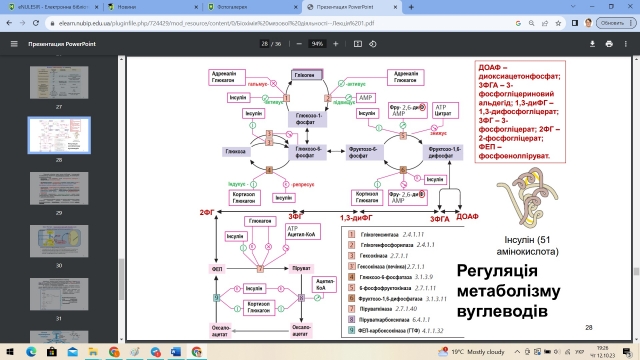The height and width of the screenshot is (360, 640).
Task: Select the page 29 thumbnail
Action: click(x=59, y=188)
